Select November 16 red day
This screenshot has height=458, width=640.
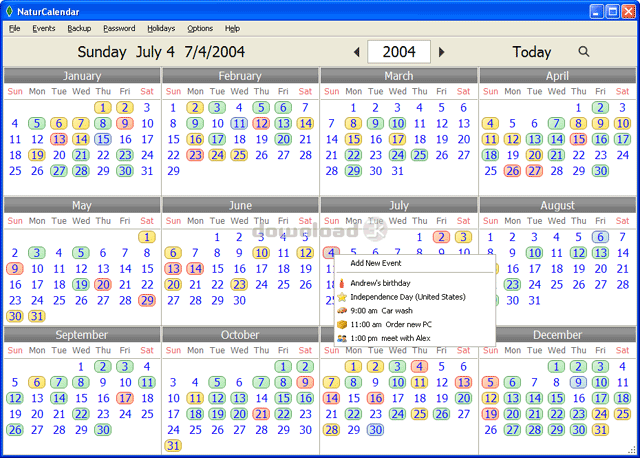[375, 398]
